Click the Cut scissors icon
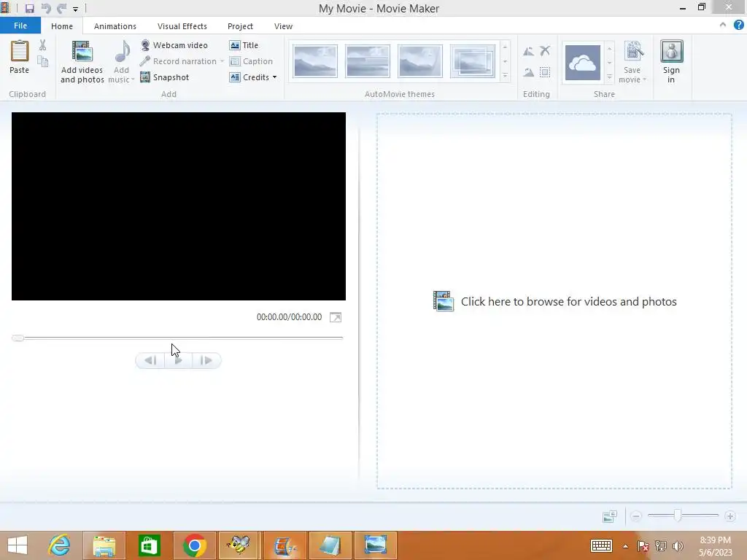Viewport: 747px width, 560px height. point(43,45)
